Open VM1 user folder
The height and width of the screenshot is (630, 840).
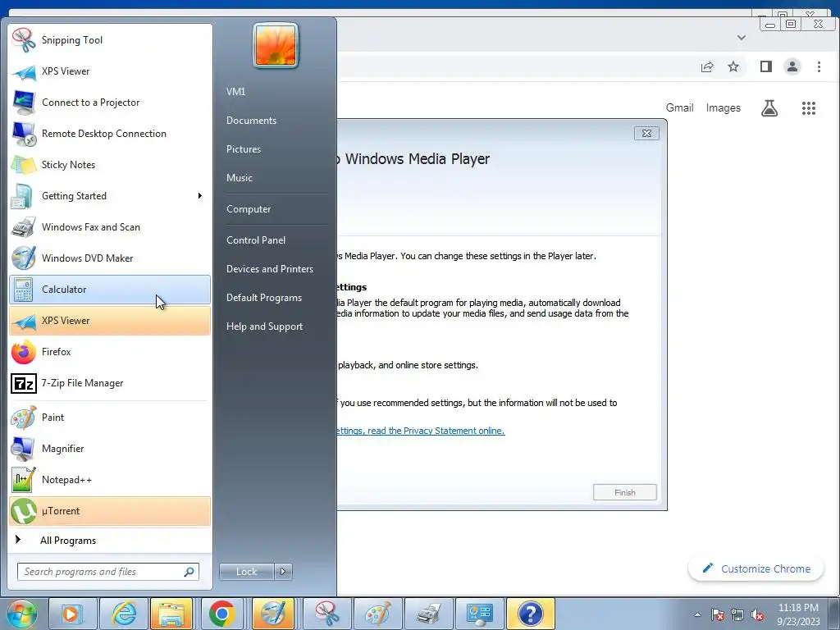coord(235,92)
